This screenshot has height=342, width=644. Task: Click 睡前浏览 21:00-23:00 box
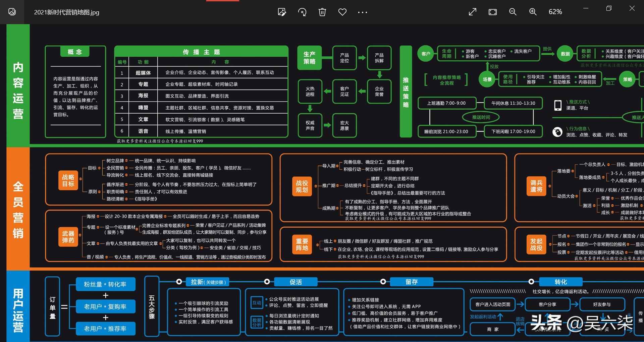(x=446, y=131)
